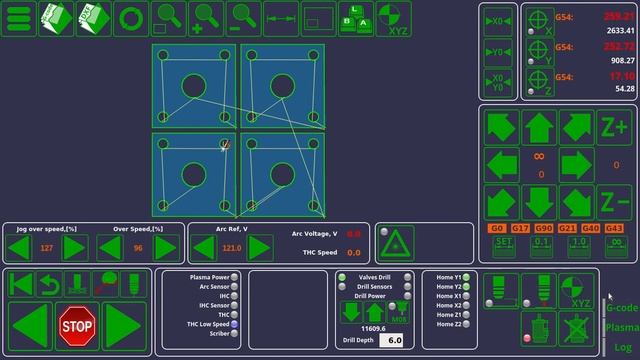
Task: Click the XYZ icon in top toolbar
Action: (393, 19)
